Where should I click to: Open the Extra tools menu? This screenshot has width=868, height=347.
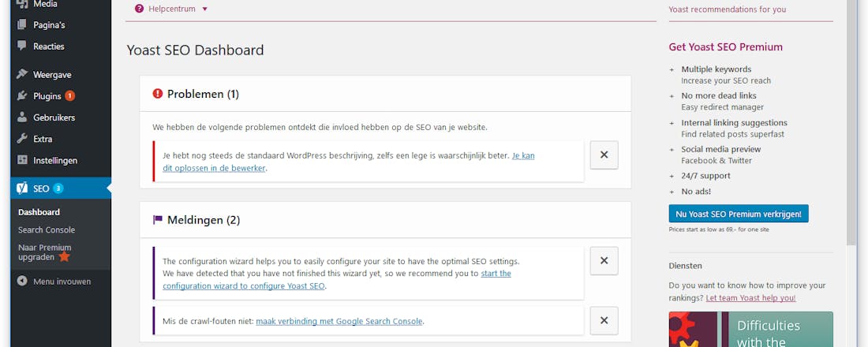pos(61,139)
